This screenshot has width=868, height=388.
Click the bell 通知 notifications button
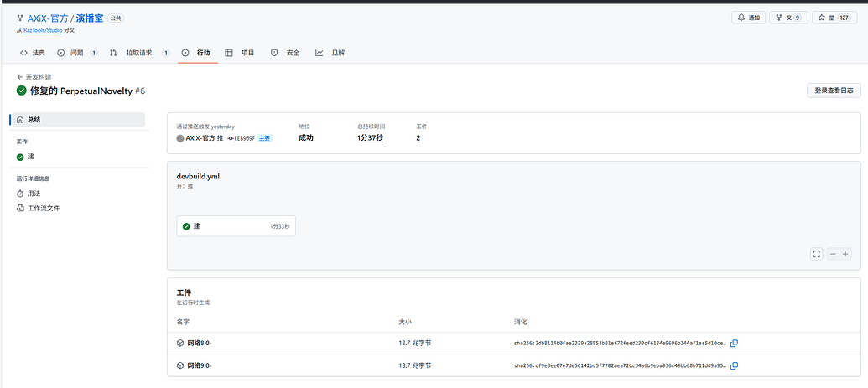click(748, 18)
